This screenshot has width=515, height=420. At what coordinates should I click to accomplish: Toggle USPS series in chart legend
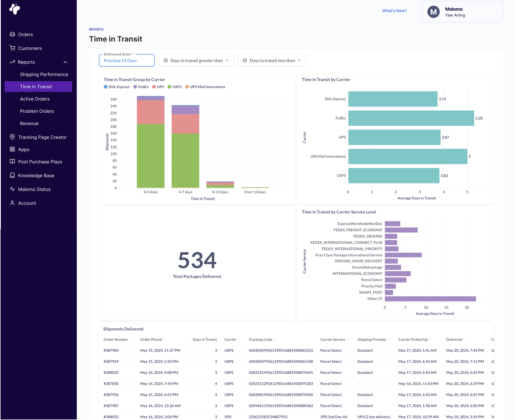pos(174,87)
